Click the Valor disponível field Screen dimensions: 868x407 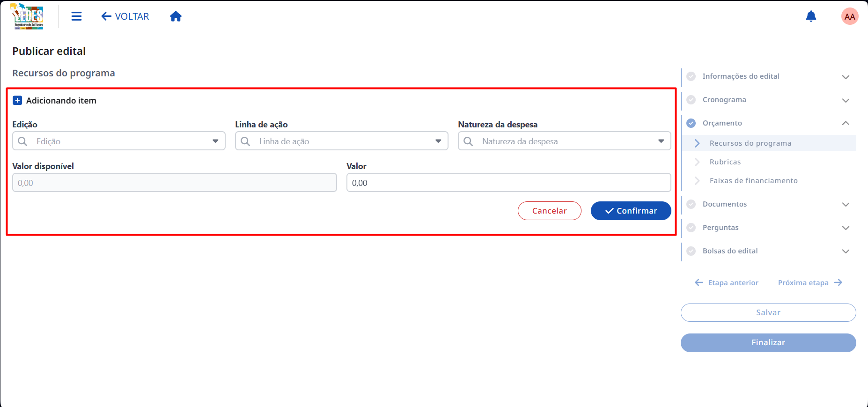pyautogui.click(x=175, y=183)
